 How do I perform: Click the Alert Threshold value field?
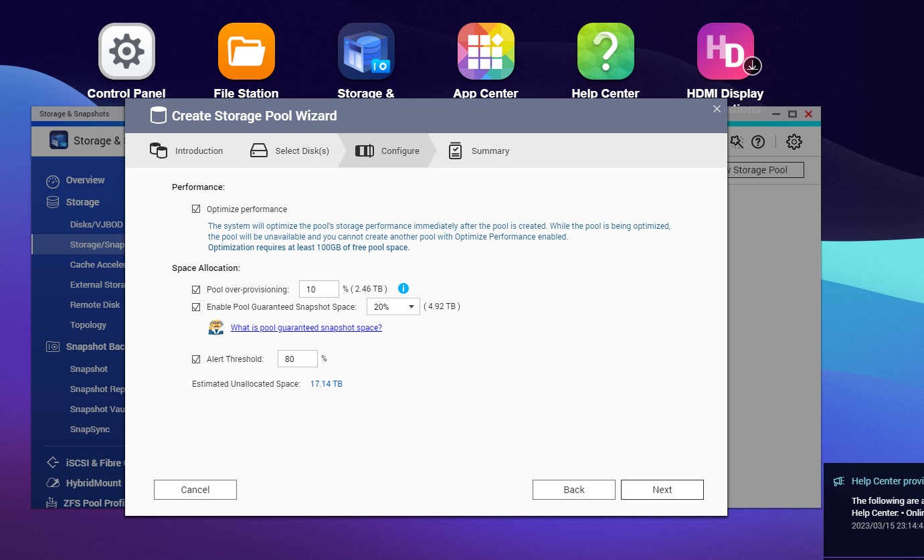(x=298, y=359)
